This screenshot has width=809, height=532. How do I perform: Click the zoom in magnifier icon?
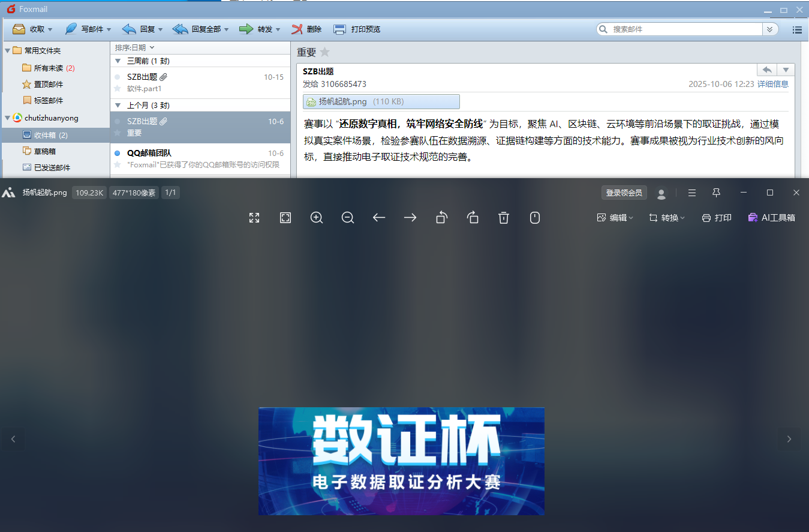317,218
